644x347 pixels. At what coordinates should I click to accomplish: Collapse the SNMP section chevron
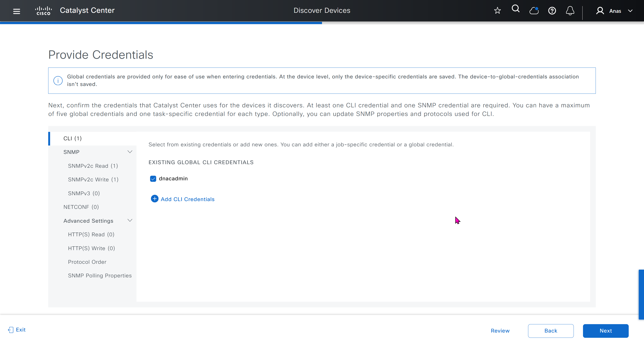[130, 152]
